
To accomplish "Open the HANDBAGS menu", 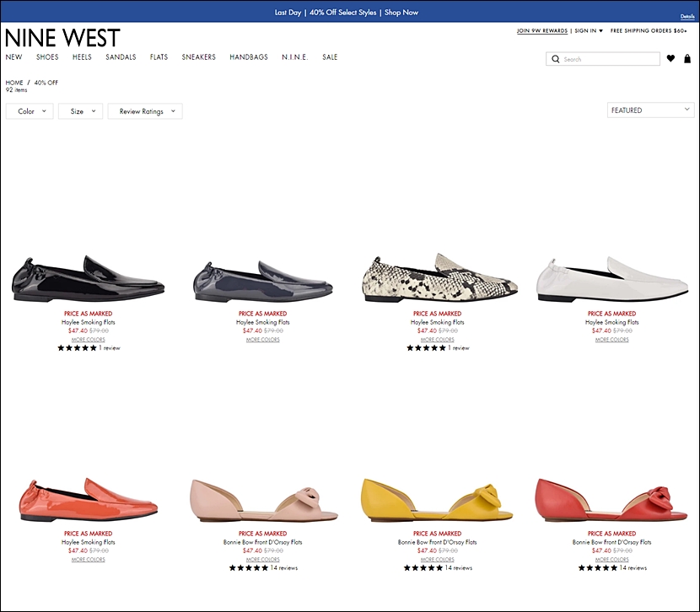I will 249,57.
